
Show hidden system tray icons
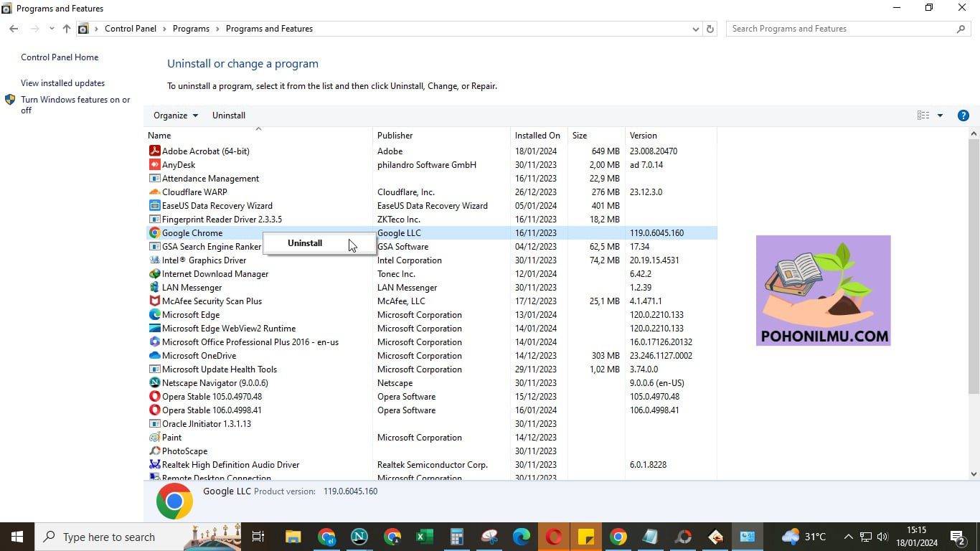848,537
